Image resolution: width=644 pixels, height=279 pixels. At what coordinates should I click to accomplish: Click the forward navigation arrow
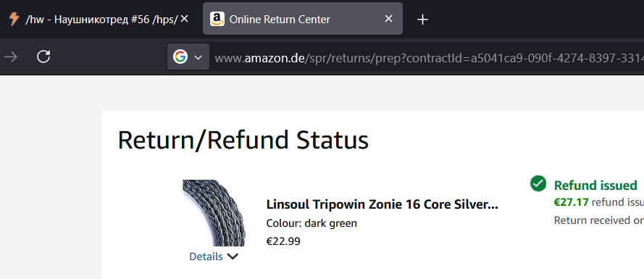(11, 57)
